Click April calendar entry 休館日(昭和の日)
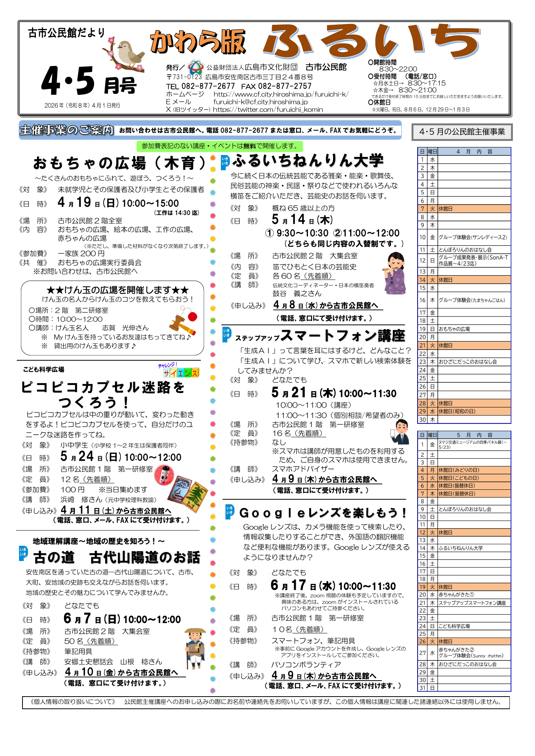Image resolution: width=535 pixels, height=756 pixels. 474,411
